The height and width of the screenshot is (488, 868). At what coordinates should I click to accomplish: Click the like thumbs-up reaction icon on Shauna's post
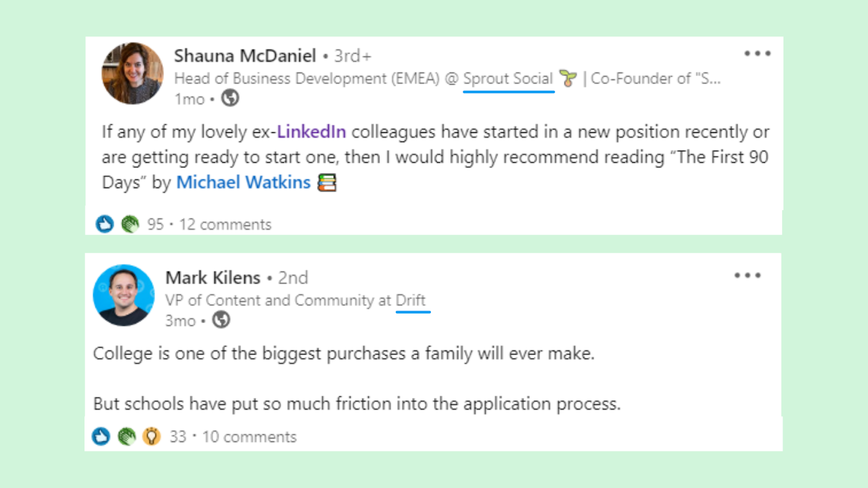pos(104,224)
